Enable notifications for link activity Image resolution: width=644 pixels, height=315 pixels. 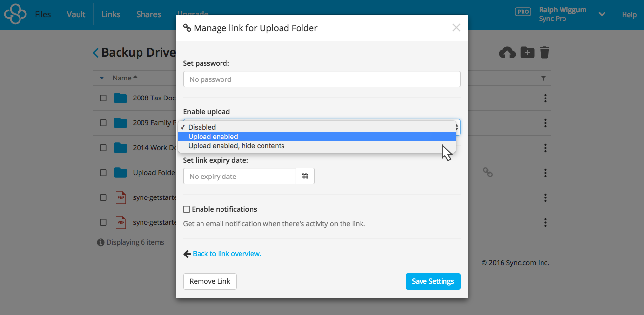point(186,209)
